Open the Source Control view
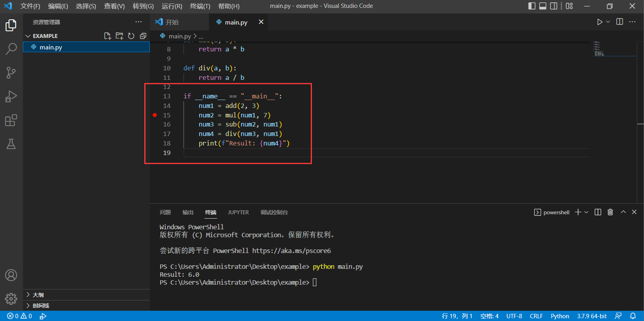Viewport: 644px width, 321px height. [11, 73]
